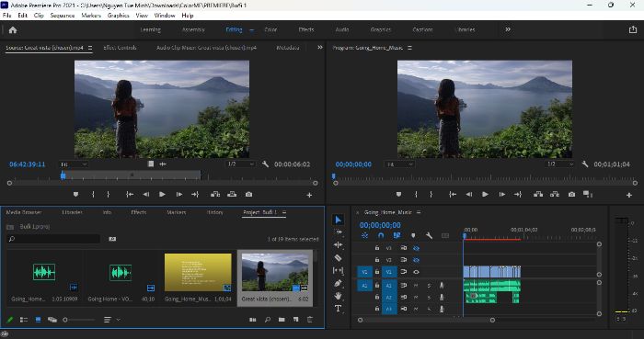Go to In point in Program monitor
Viewport: 644px width, 339px height.
(x=453, y=194)
